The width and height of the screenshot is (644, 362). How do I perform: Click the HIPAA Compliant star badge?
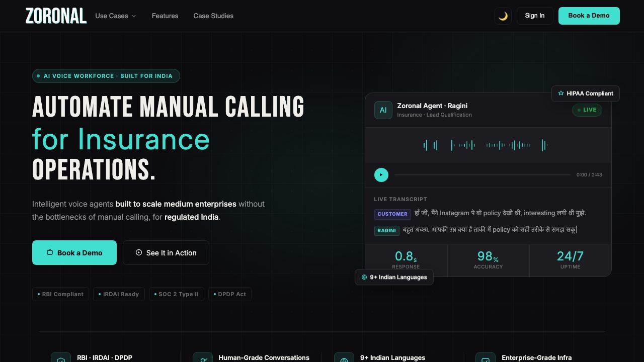point(586,94)
